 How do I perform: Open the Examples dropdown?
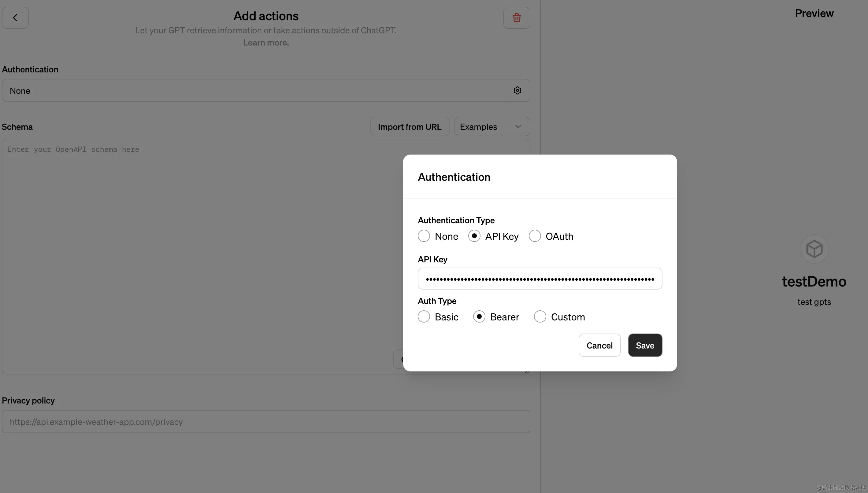click(492, 126)
